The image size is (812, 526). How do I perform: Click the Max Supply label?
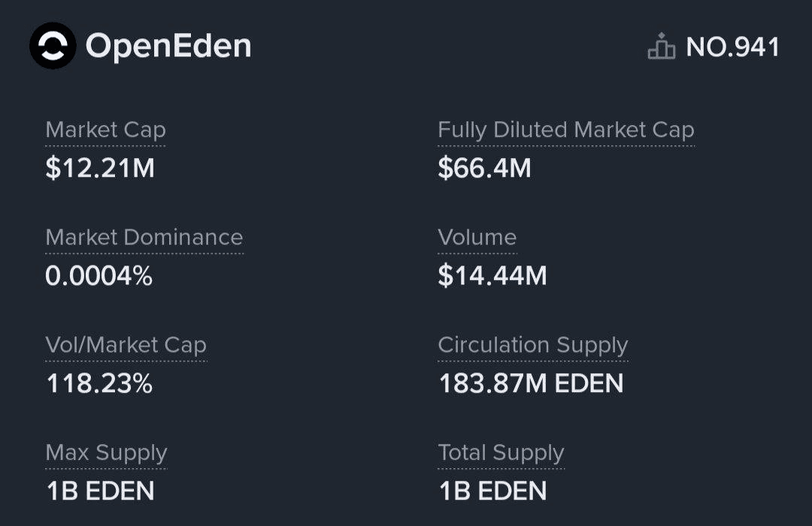click(106, 452)
